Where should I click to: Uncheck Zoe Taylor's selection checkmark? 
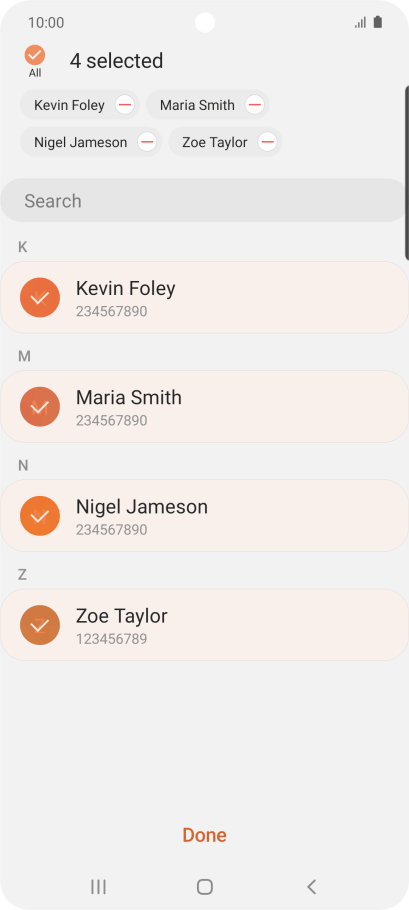40,625
